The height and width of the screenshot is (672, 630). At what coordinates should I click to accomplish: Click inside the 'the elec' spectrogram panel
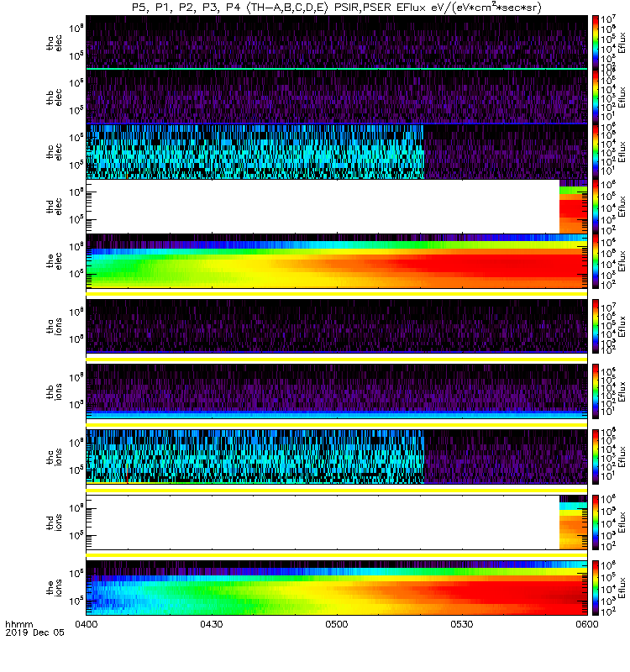[337, 260]
